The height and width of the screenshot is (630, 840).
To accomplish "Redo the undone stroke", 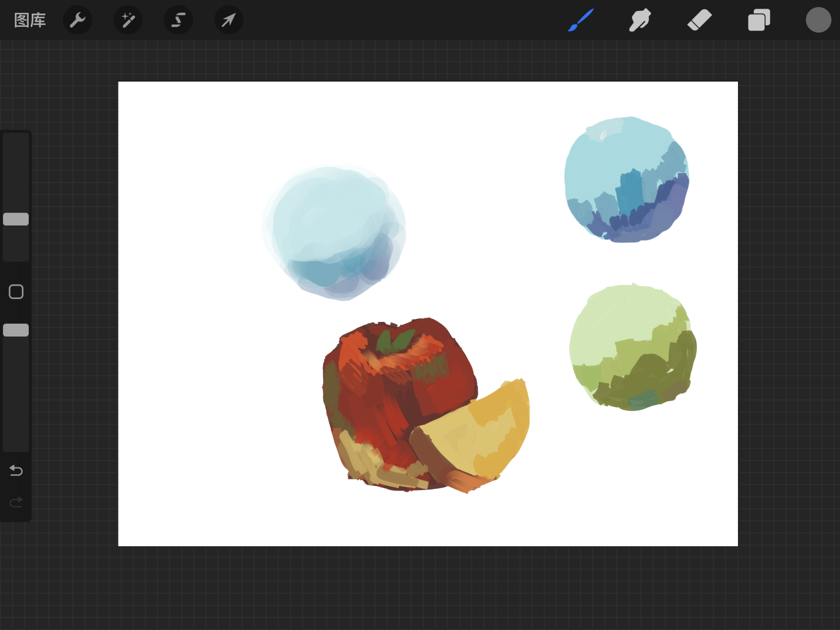I will (x=16, y=502).
